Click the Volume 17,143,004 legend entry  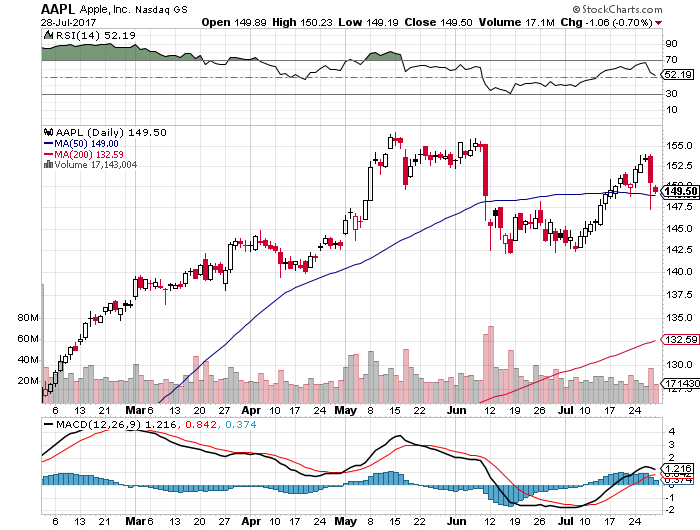tap(96, 165)
